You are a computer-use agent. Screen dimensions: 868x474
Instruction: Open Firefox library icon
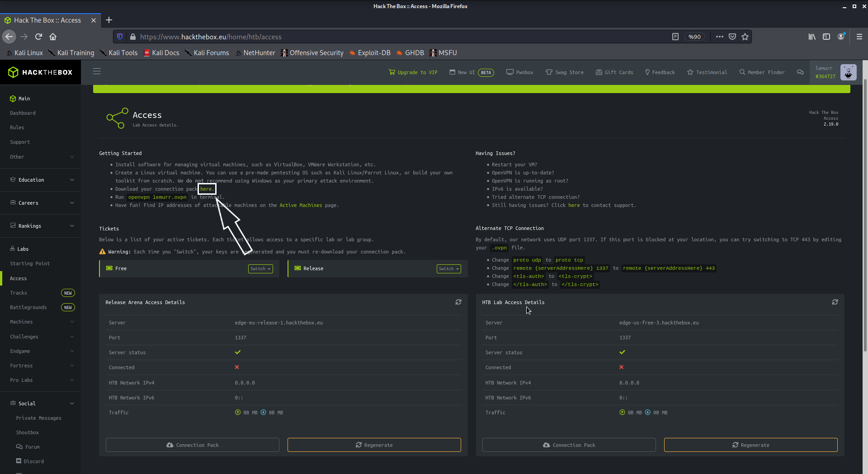812,37
